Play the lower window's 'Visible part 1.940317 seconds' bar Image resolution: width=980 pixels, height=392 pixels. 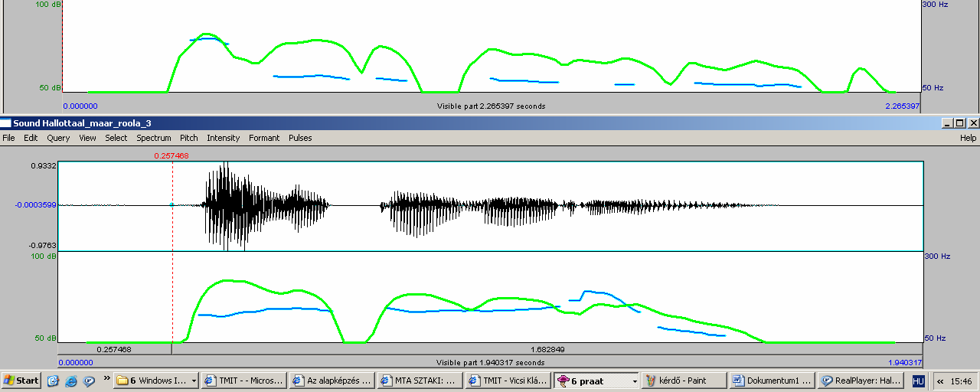[x=490, y=363]
